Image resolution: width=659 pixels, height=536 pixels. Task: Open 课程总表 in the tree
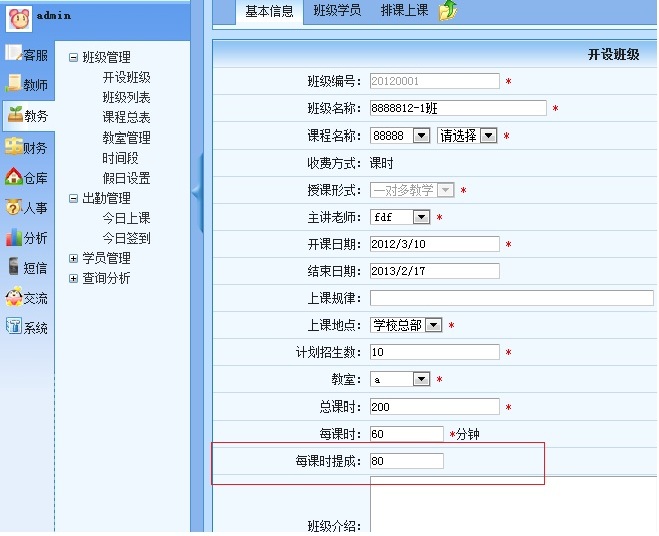[127, 117]
